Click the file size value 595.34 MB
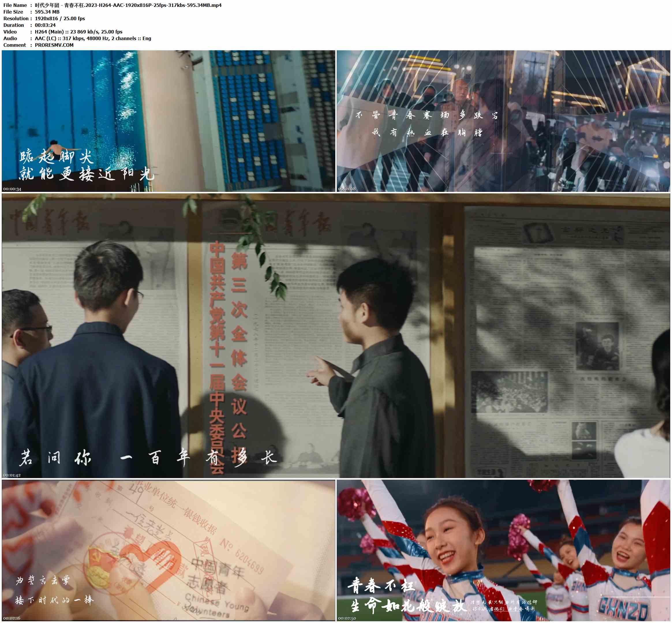 point(47,12)
